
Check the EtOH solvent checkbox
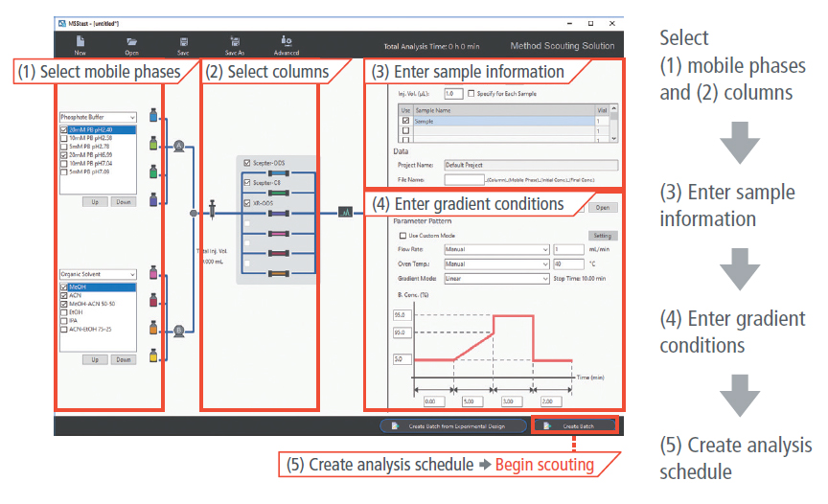(64, 312)
